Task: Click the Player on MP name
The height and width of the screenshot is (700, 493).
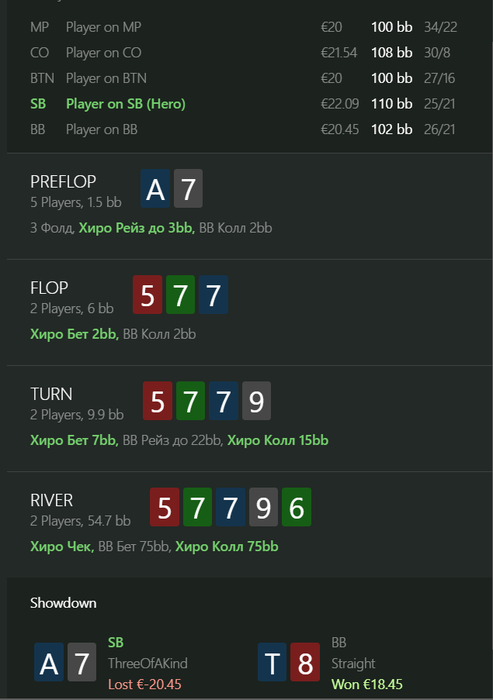Action: (104, 27)
